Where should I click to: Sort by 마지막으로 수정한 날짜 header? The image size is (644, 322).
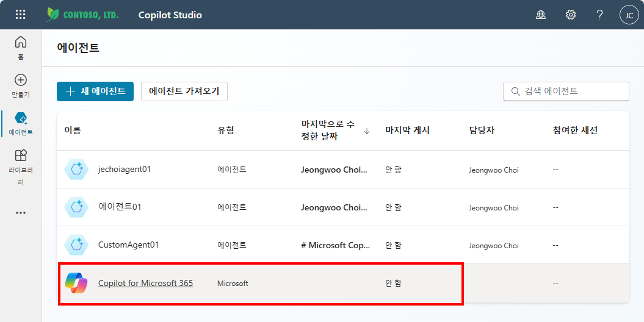point(328,130)
